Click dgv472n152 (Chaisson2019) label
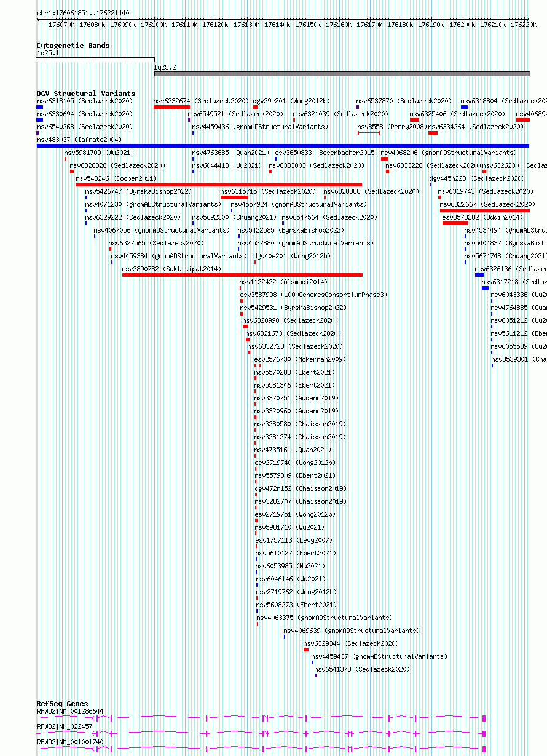The height and width of the screenshot is (756, 547). (x=301, y=488)
